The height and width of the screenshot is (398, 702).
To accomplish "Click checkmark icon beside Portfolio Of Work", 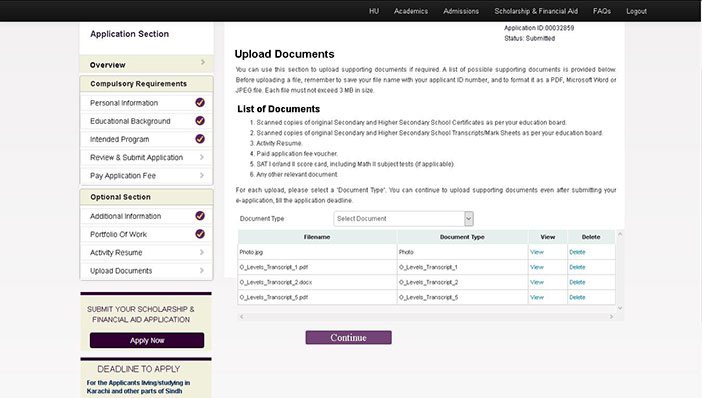I will pos(200,234).
